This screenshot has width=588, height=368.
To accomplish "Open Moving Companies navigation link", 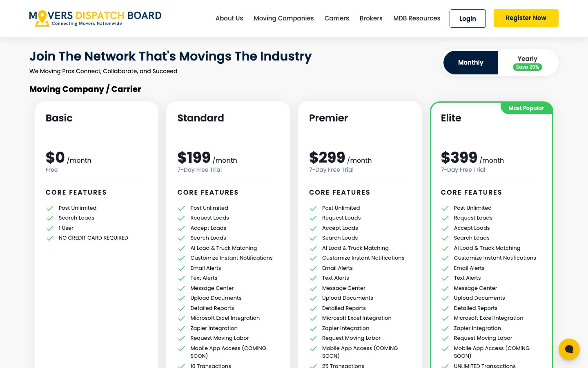I will 284,18.
